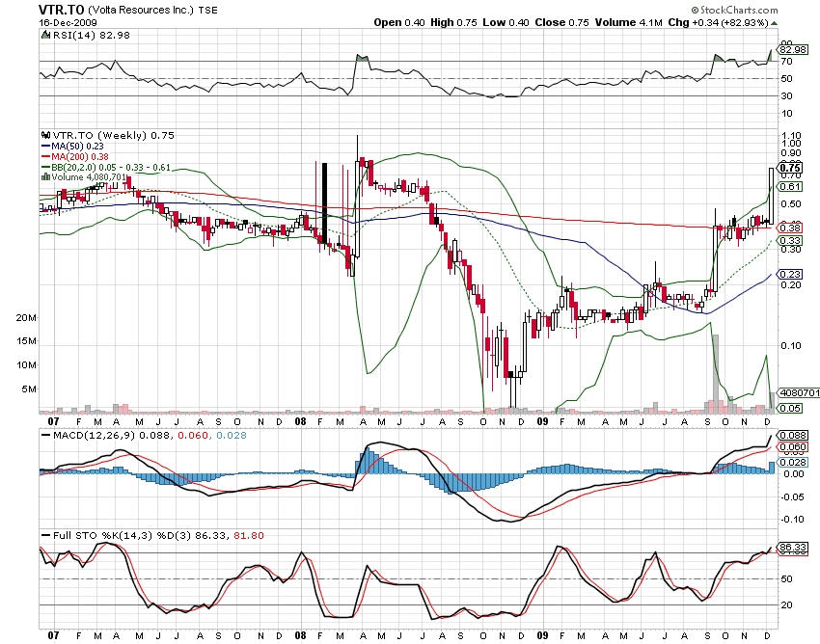Click the "RSI(14) 82.98" indicator label

click(92, 35)
